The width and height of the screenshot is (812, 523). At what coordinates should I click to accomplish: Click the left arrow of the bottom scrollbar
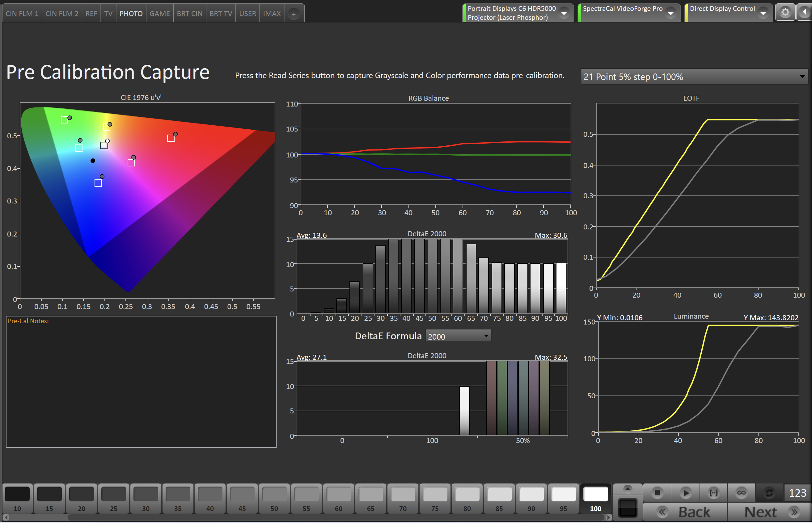[x=6, y=517]
